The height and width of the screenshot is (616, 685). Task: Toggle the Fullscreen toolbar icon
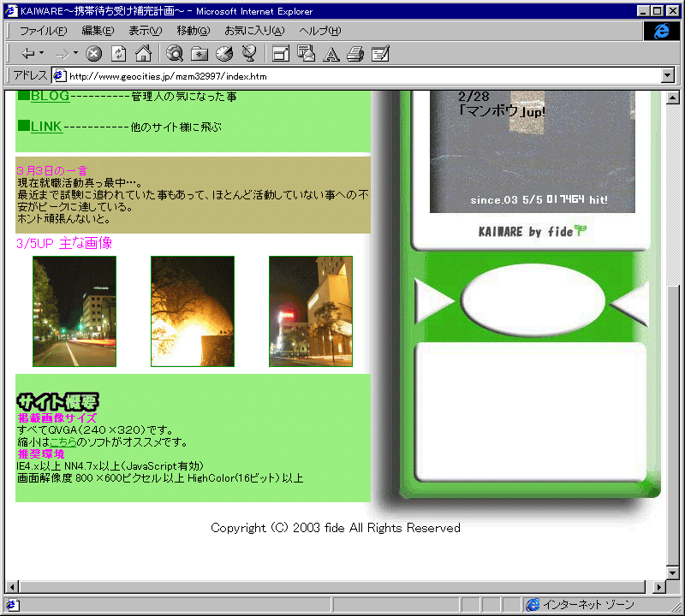pos(281,54)
